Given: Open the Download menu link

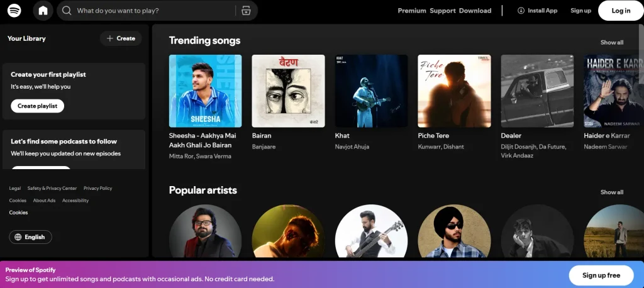Looking at the screenshot, I should tap(475, 11).
